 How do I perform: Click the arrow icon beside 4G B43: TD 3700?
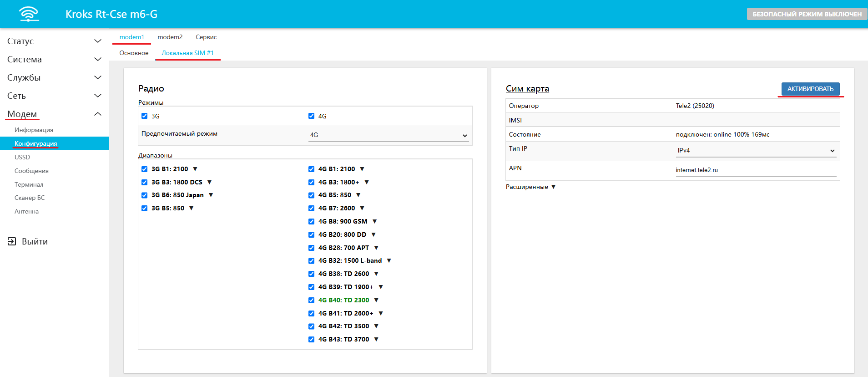[x=376, y=339]
